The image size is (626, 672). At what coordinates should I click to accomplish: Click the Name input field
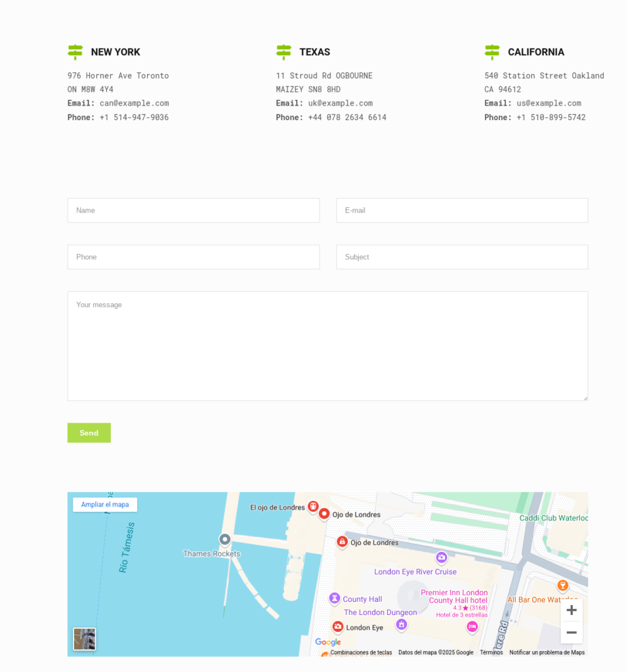tap(194, 211)
